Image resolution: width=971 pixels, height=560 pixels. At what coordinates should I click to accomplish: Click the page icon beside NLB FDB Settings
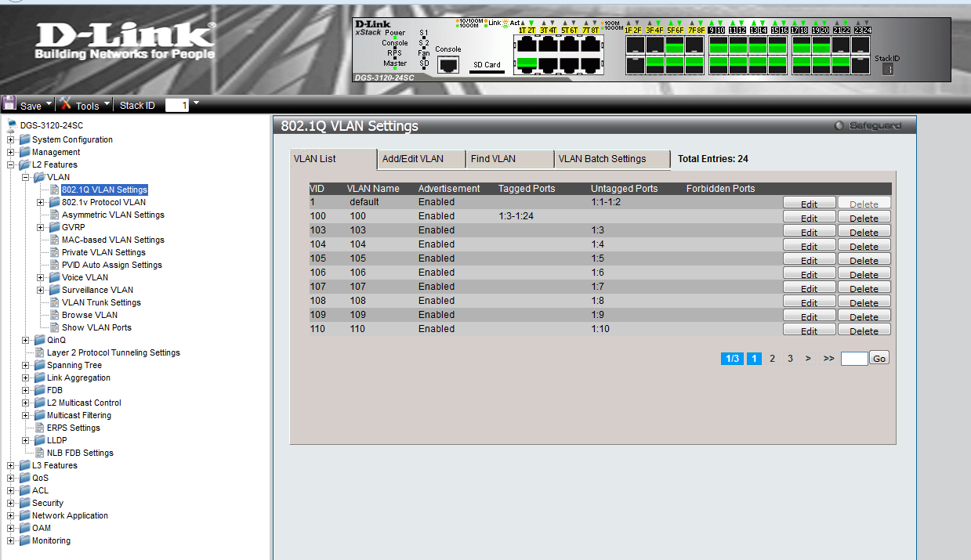point(40,453)
